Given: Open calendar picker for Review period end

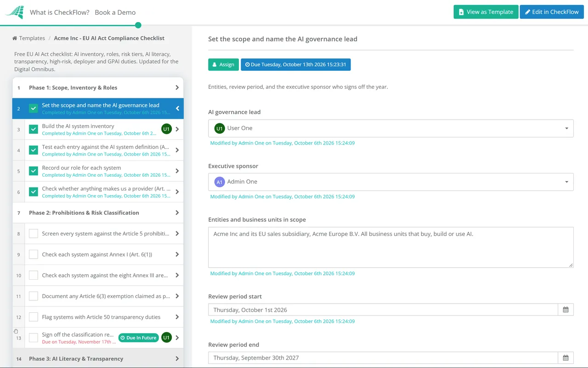Looking at the screenshot, I should (565, 358).
